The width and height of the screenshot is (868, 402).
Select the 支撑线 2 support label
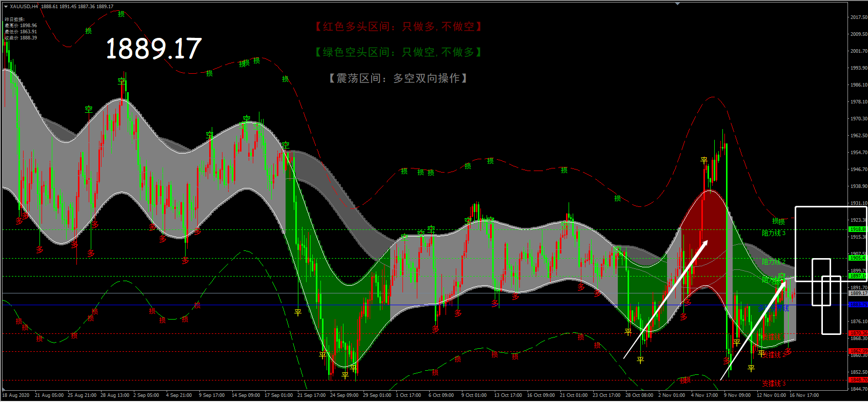pos(774,355)
